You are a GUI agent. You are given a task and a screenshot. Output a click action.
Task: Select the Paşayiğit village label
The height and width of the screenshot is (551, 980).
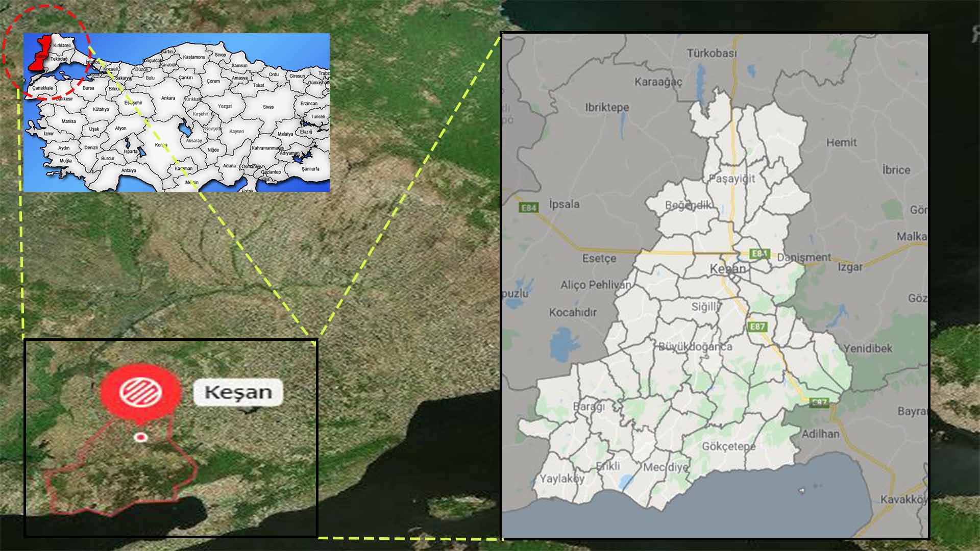731,179
